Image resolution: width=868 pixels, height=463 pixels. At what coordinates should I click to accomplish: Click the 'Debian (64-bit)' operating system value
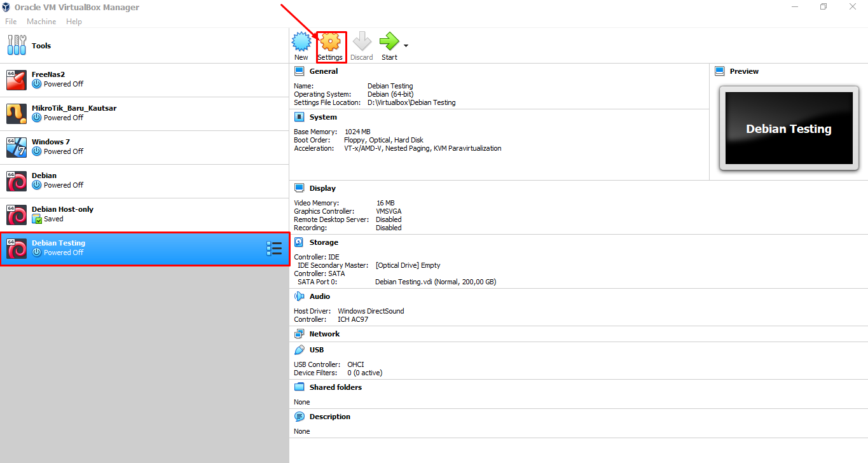point(390,94)
